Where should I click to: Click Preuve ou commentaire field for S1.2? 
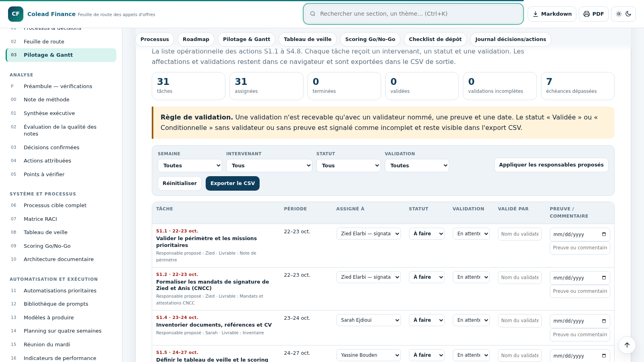tap(580, 291)
